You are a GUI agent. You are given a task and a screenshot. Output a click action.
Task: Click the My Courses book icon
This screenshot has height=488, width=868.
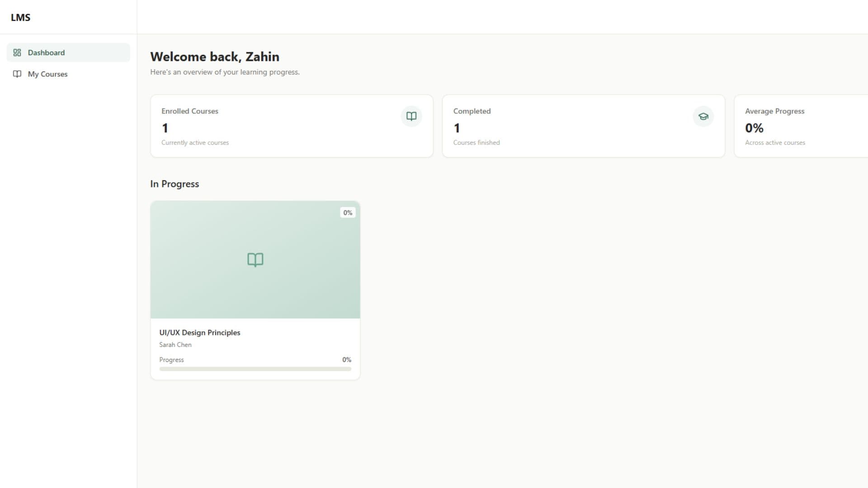pos(17,74)
